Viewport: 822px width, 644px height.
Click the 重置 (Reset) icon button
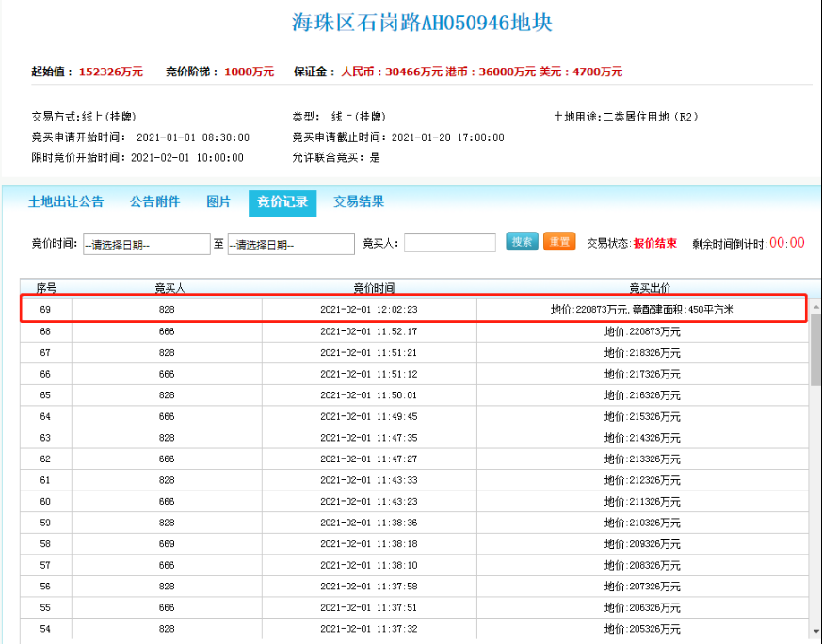pyautogui.click(x=561, y=241)
